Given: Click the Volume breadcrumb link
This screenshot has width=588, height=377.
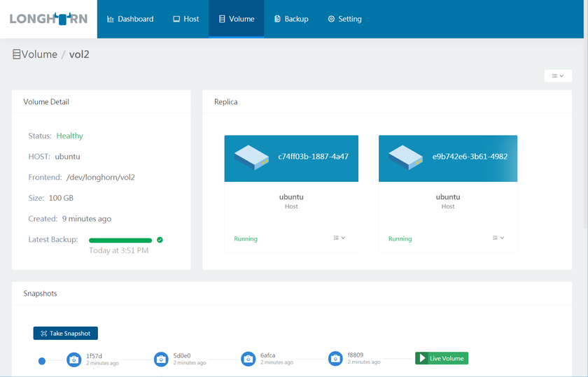Looking at the screenshot, I should tap(39, 55).
